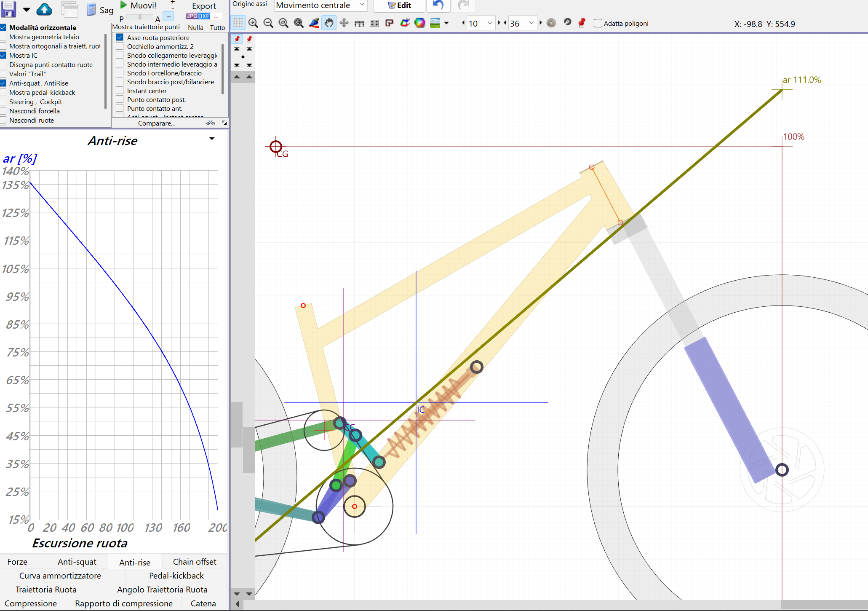This screenshot has height=611, width=868.
Task: Click the redo arrow button
Action: pyautogui.click(x=464, y=5)
